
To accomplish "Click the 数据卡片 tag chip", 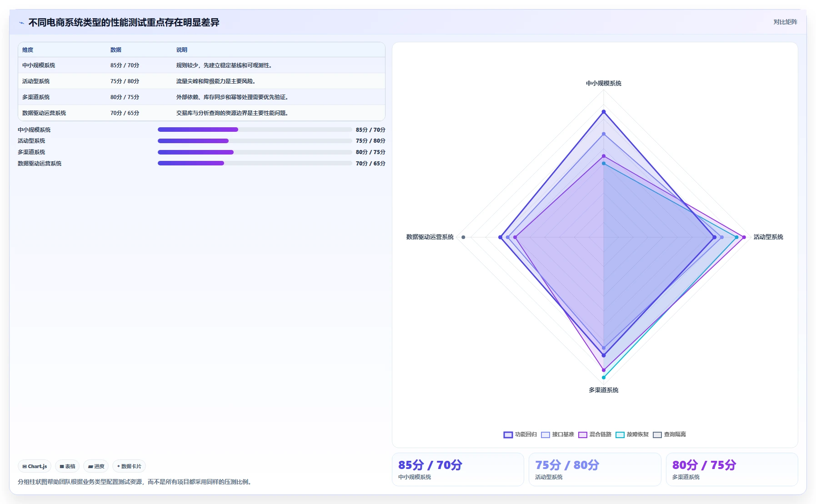I will 129,466.
